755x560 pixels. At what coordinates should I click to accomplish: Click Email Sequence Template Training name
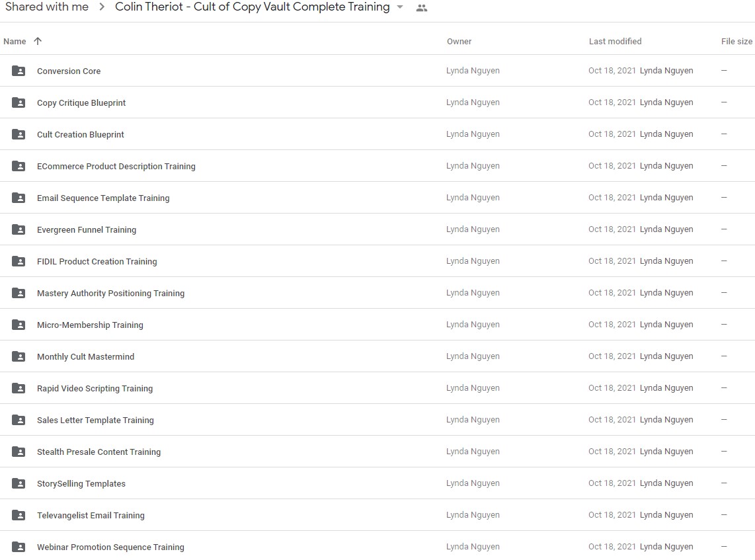(103, 198)
